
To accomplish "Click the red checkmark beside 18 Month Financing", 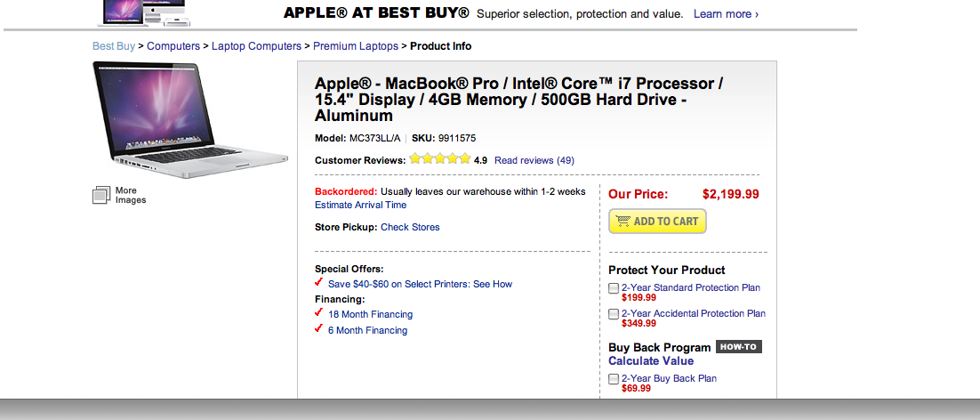I will [x=318, y=312].
